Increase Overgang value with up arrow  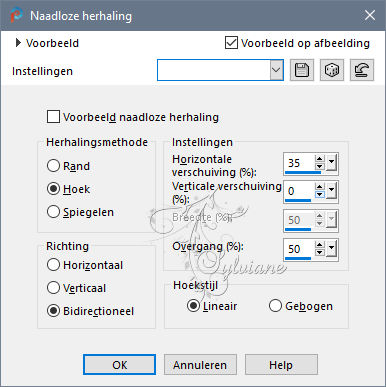point(319,245)
